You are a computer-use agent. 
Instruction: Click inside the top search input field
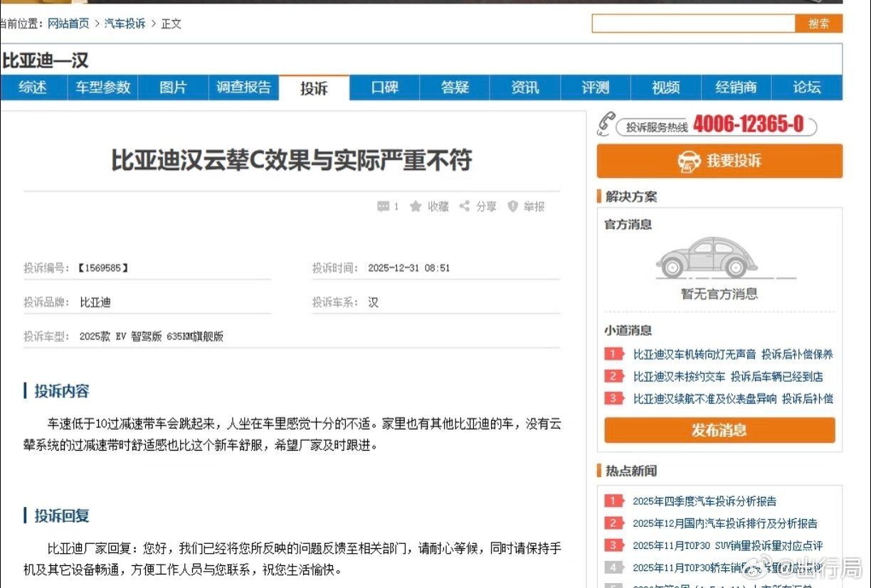pos(694,23)
